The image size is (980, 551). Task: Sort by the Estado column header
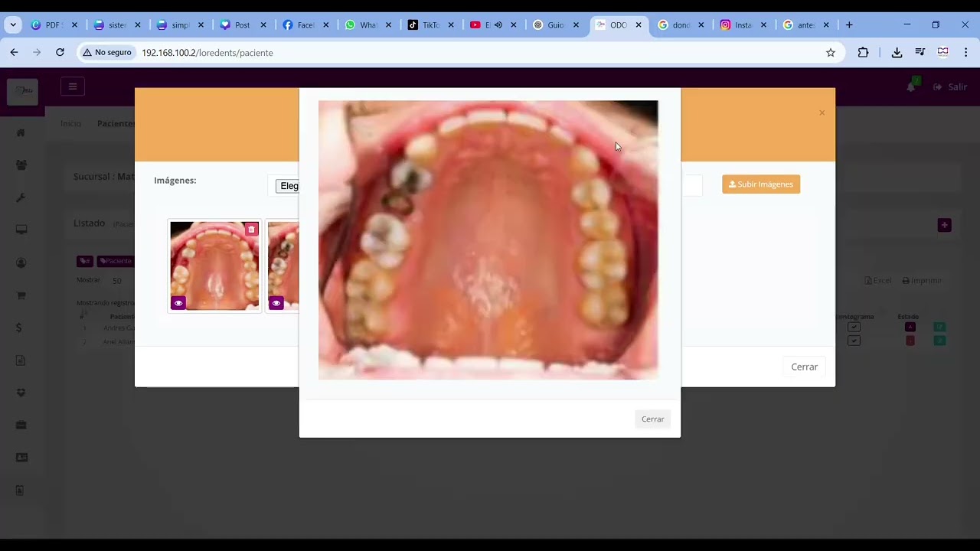[908, 316]
